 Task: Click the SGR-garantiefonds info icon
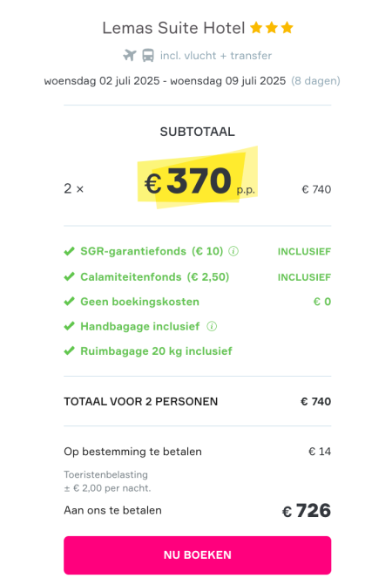point(233,251)
